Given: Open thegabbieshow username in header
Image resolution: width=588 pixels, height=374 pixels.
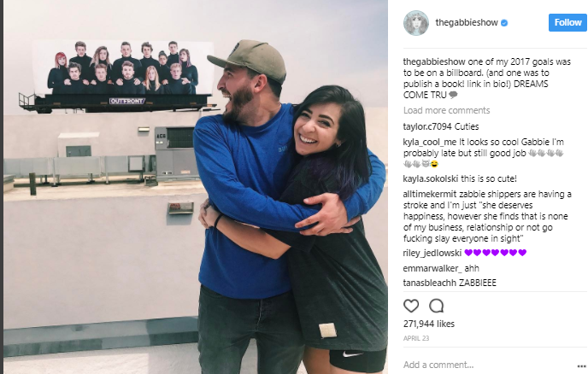Looking at the screenshot, I should (x=467, y=22).
